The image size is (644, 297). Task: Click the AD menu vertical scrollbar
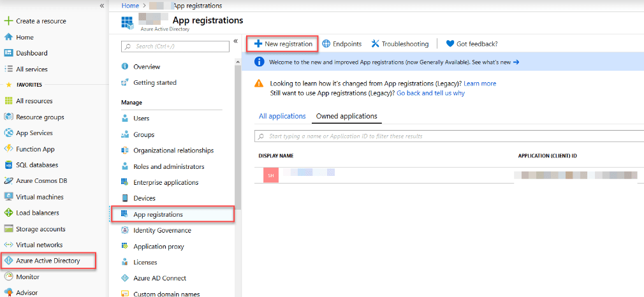pos(238,138)
